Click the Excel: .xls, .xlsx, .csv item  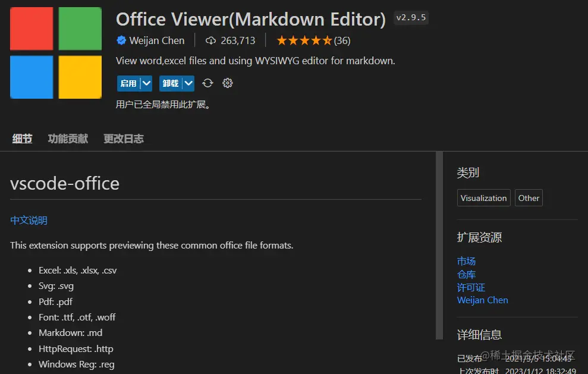pos(78,270)
